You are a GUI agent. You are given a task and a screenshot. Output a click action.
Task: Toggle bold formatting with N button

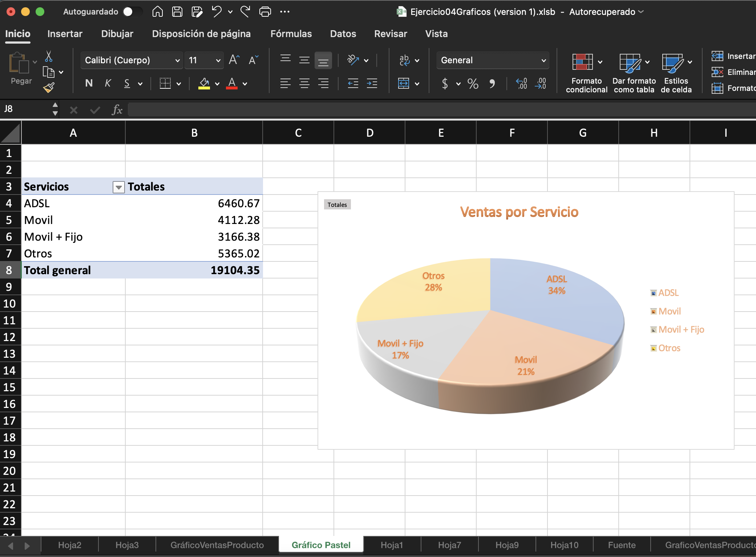click(89, 84)
